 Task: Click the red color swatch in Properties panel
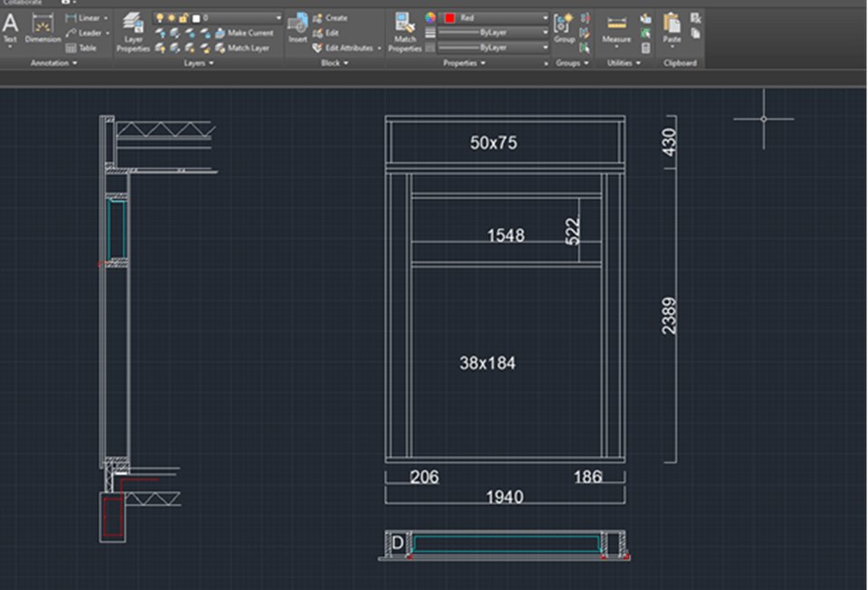(450, 17)
